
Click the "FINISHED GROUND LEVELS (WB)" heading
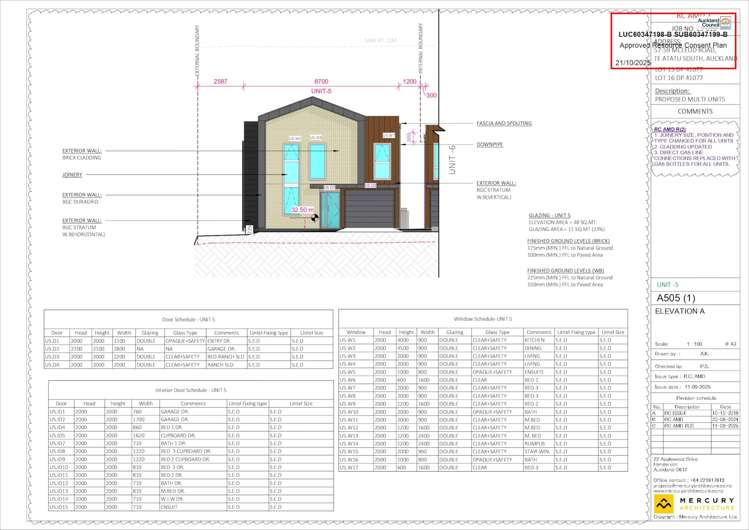[566, 271]
